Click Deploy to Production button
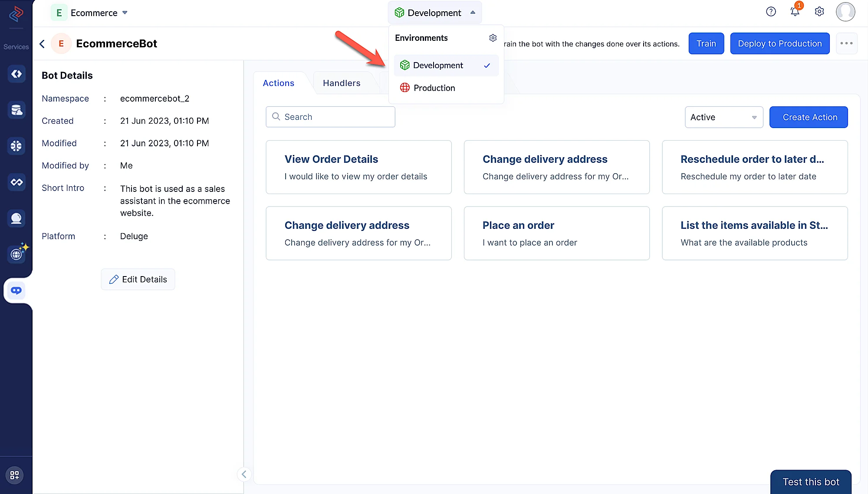Image resolution: width=868 pixels, height=494 pixels. [x=779, y=43]
